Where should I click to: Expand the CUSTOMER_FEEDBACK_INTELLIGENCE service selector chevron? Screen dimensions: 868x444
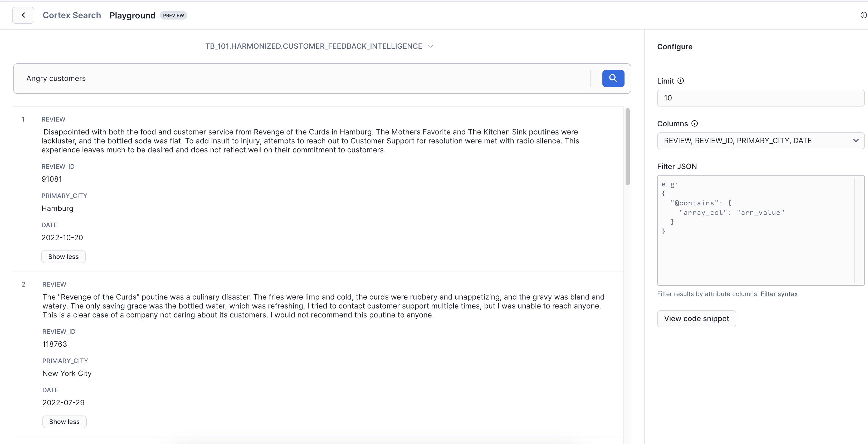(431, 46)
